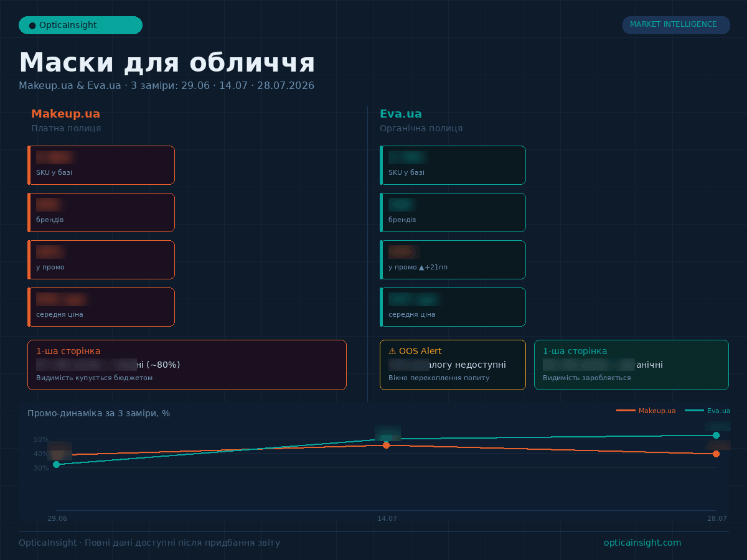The width and height of the screenshot is (747, 560).
Task: Click the 30% axis label
Action: point(41,468)
